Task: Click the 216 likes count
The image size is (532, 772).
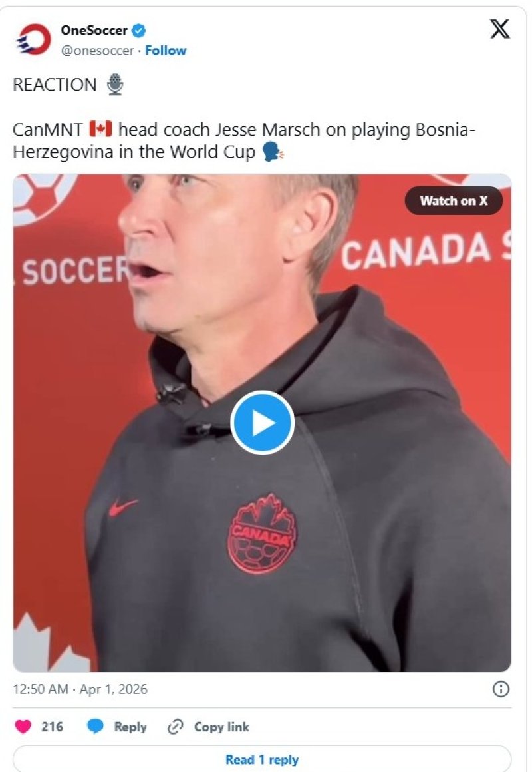Action: [x=52, y=727]
